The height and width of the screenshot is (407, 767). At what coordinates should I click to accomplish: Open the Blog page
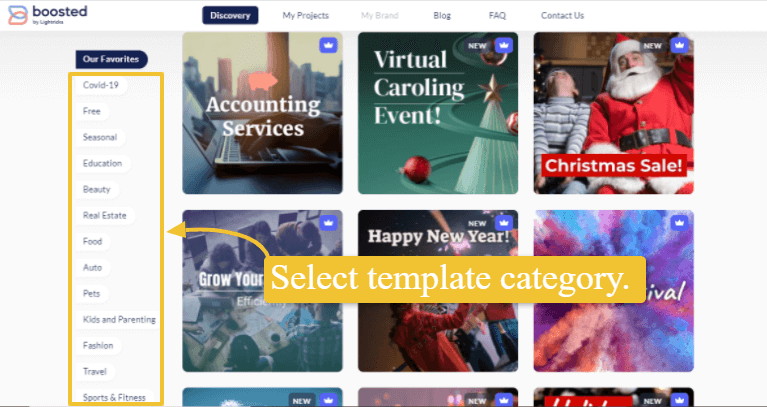pyautogui.click(x=442, y=16)
